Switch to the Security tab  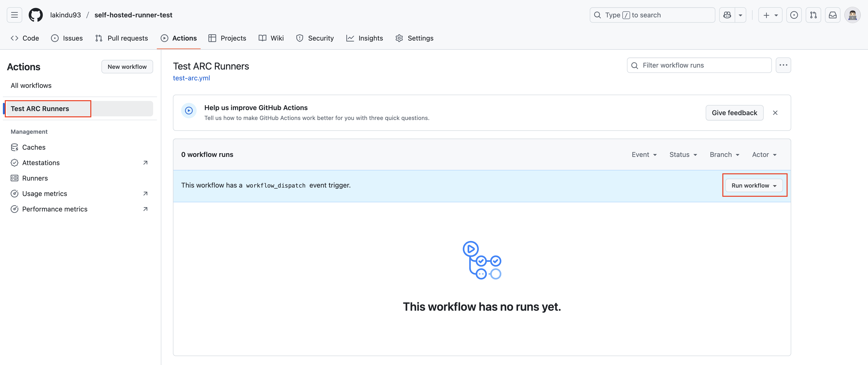(315, 38)
